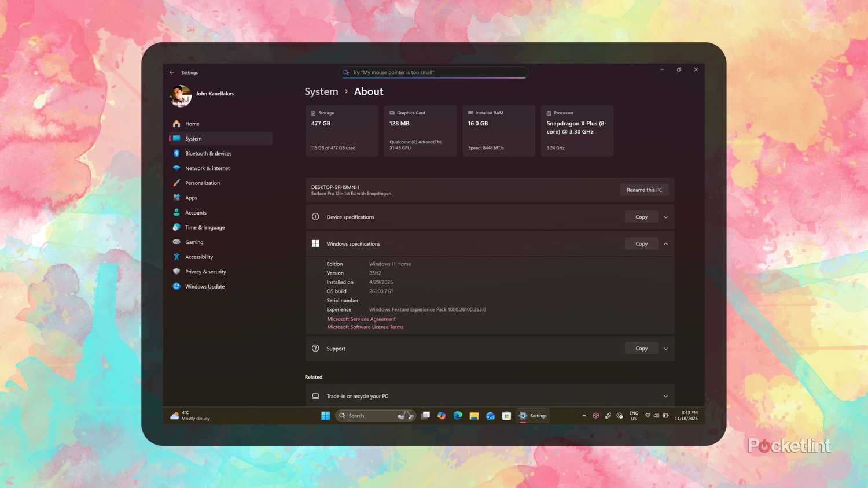The image size is (868, 488).
Task: Open Copilot from the taskbar
Action: click(442, 415)
